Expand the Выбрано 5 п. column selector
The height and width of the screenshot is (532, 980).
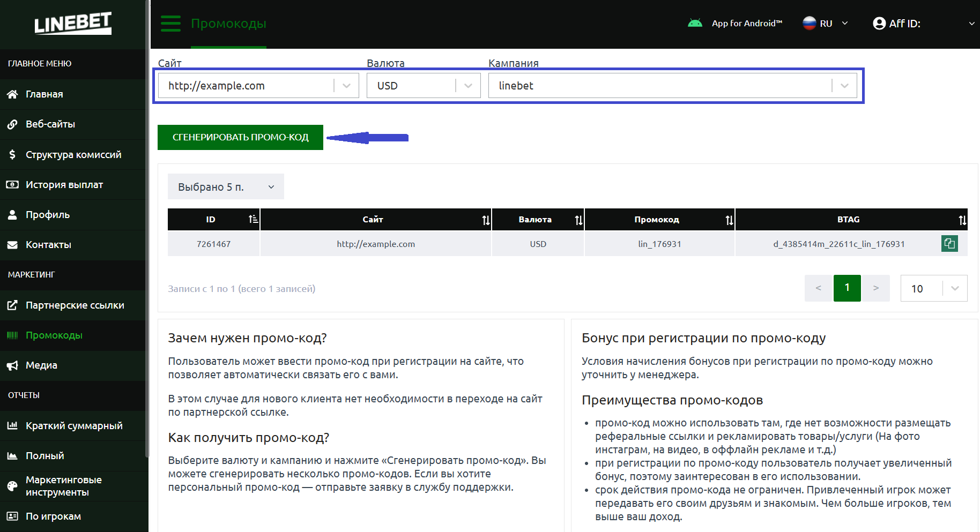(x=226, y=186)
